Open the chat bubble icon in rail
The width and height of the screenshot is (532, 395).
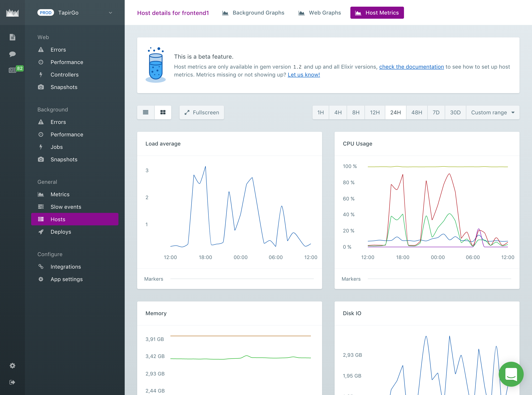(12, 54)
